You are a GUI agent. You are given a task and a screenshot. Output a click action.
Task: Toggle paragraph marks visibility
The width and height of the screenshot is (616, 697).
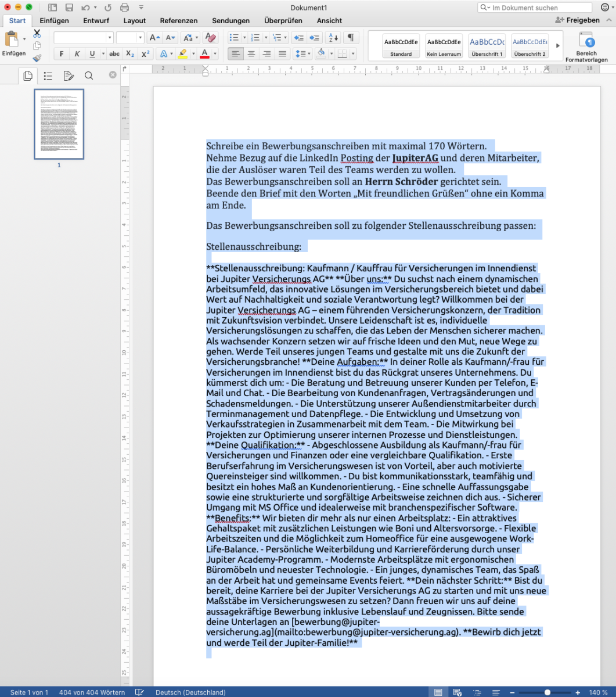coord(351,38)
